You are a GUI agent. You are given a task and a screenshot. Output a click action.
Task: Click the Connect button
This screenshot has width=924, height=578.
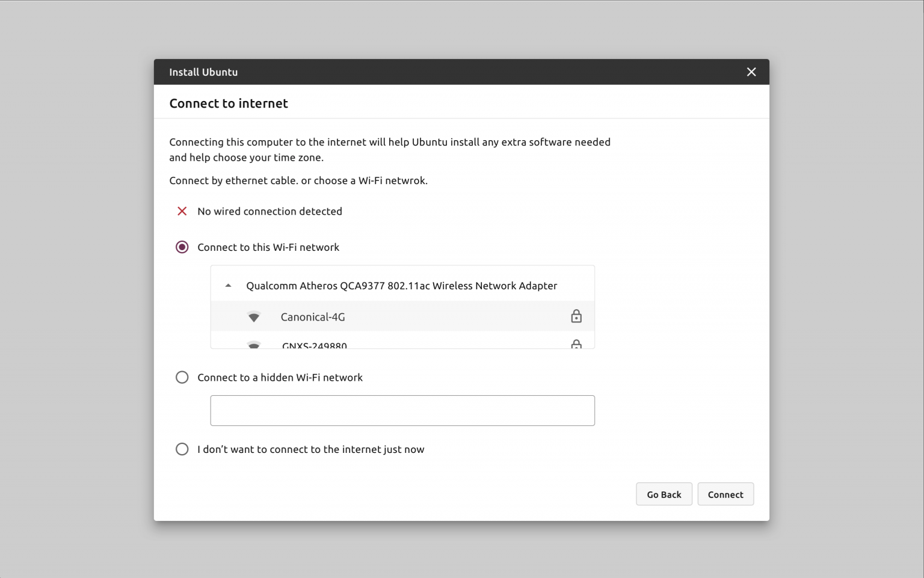[x=725, y=494]
